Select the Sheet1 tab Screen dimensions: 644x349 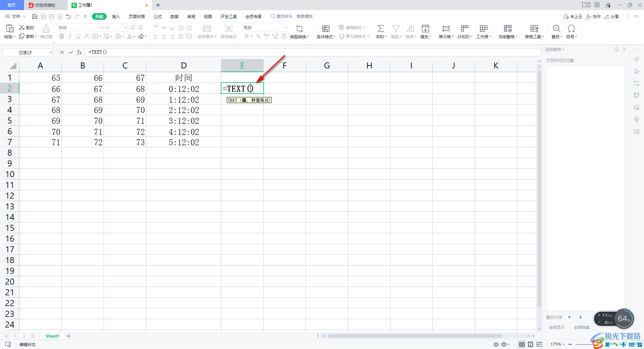pos(53,336)
